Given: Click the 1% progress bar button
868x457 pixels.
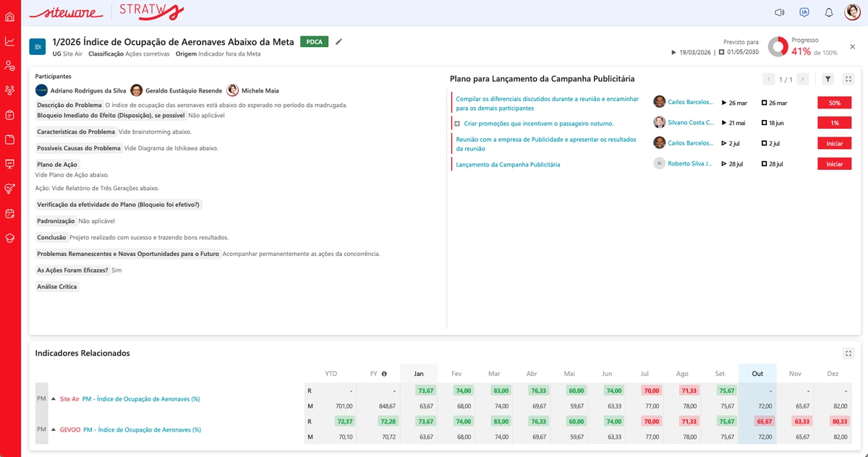Looking at the screenshot, I should pos(835,123).
